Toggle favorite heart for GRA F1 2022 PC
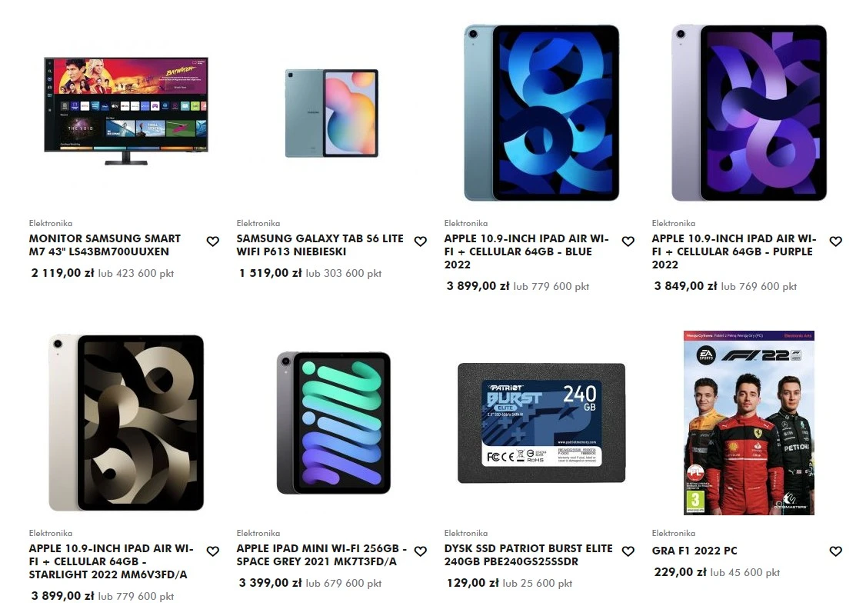This screenshot has width=866, height=616. tap(836, 551)
